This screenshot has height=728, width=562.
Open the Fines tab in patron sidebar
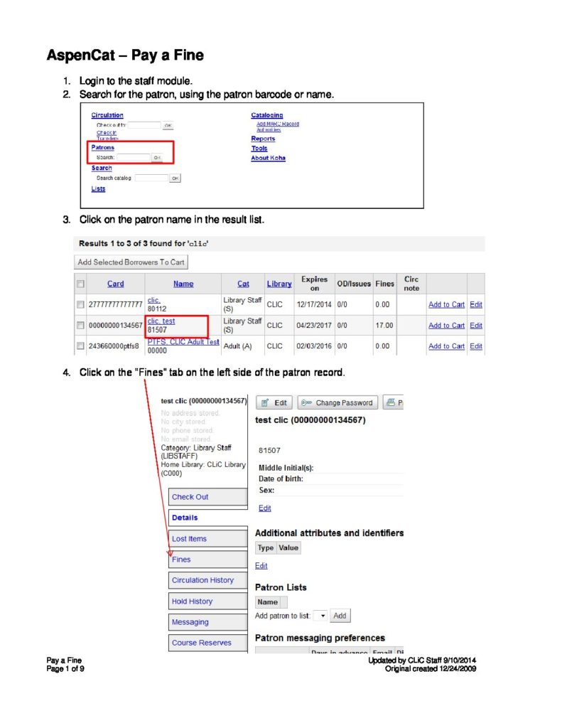pyautogui.click(x=182, y=560)
